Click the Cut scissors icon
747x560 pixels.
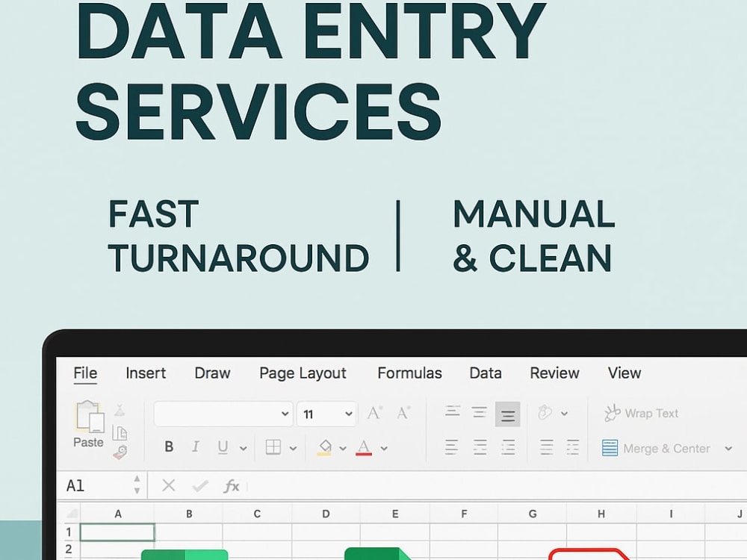[120, 411]
